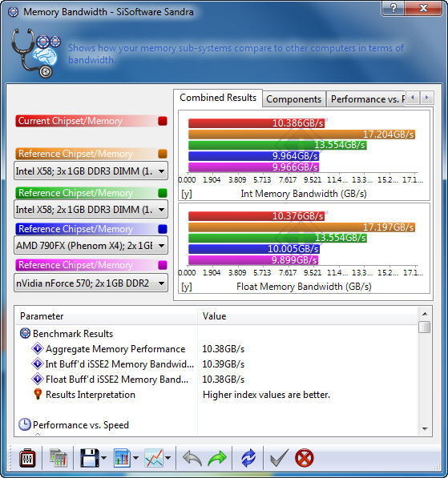Open the nVidia nForce 570 dropdown
This screenshot has height=478, width=448.
pyautogui.click(x=91, y=283)
